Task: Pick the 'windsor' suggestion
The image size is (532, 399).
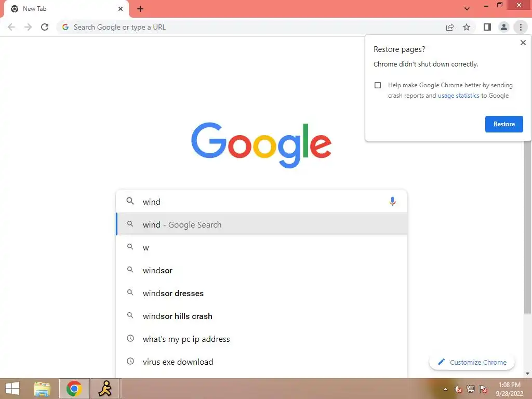Action: click(x=261, y=270)
